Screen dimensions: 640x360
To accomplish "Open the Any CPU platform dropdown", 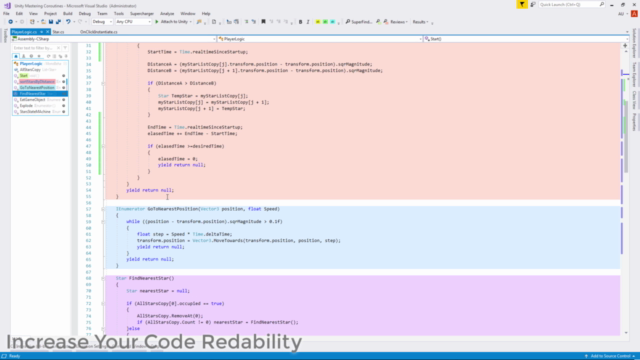I will click(x=133, y=22).
